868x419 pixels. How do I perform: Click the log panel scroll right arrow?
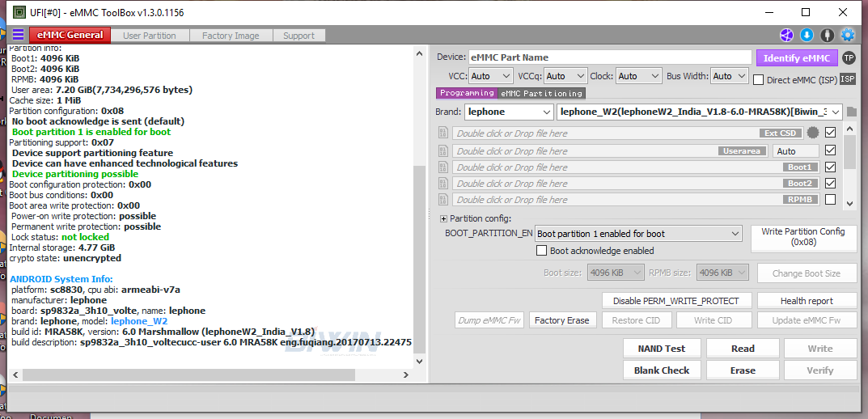pyautogui.click(x=406, y=375)
